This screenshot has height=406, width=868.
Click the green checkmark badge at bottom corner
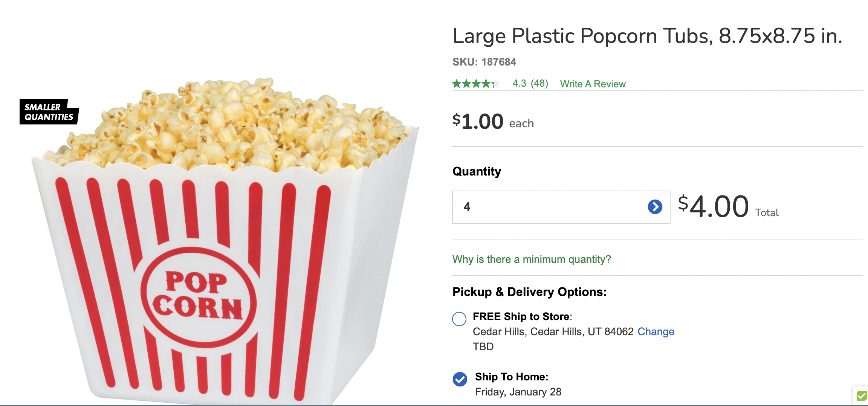pos(861,396)
